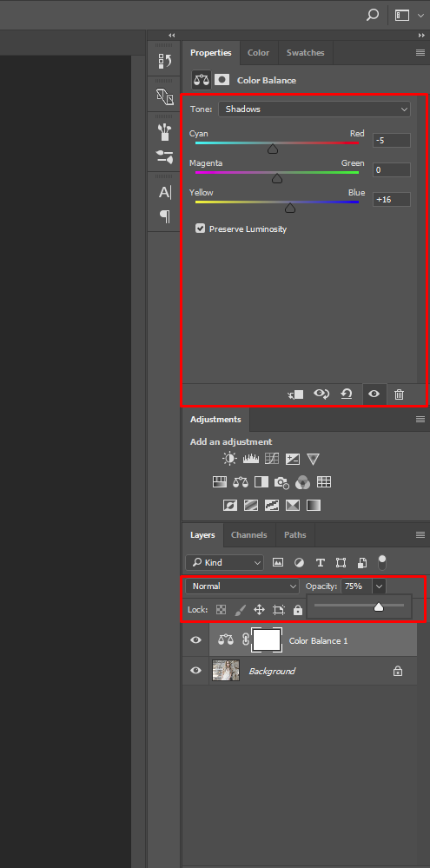Open the Normal blend mode dropdown
This screenshot has width=430, height=868.
tap(242, 586)
